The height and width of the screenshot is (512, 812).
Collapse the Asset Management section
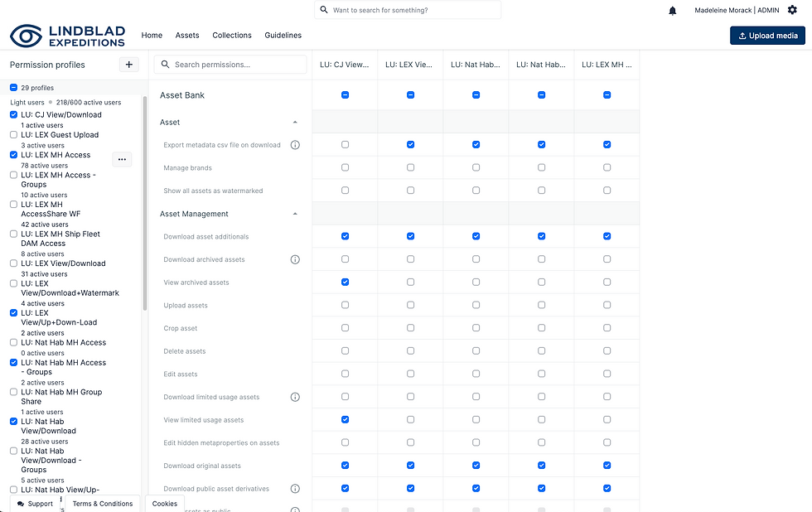[x=296, y=214]
